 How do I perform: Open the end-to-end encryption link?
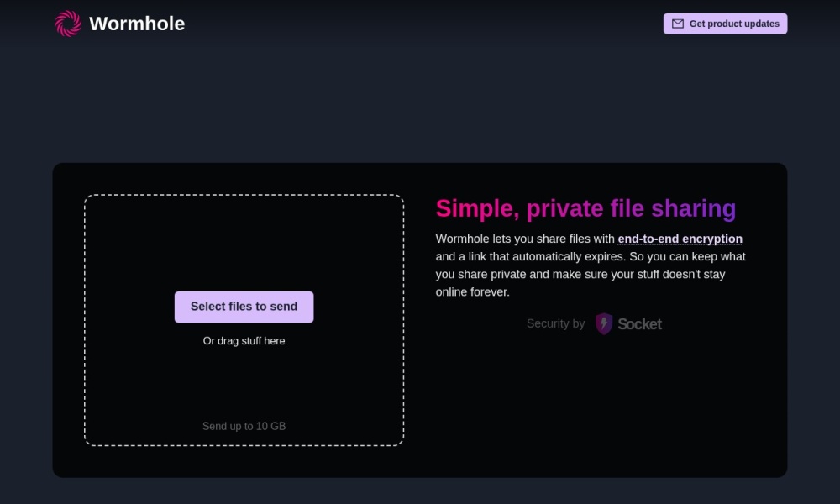pyautogui.click(x=680, y=239)
